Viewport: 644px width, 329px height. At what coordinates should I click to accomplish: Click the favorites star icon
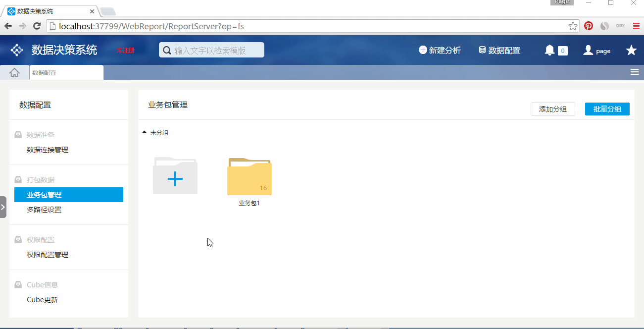[631, 50]
